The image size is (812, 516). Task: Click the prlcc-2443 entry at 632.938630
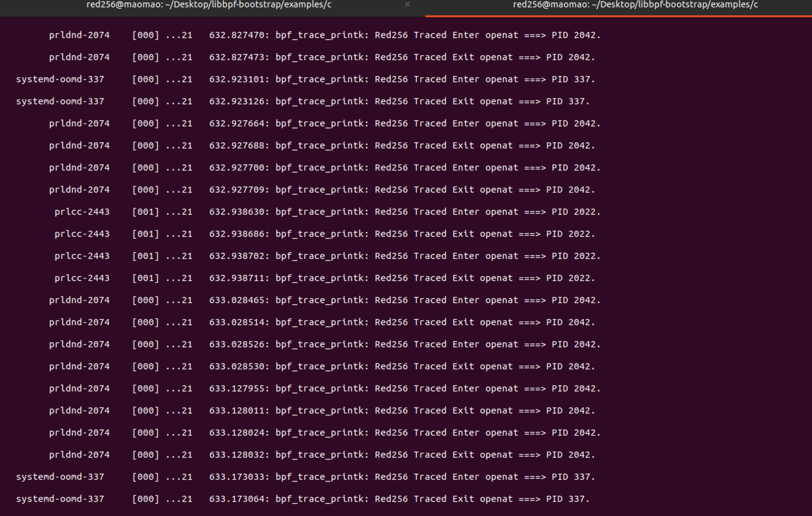82,212
